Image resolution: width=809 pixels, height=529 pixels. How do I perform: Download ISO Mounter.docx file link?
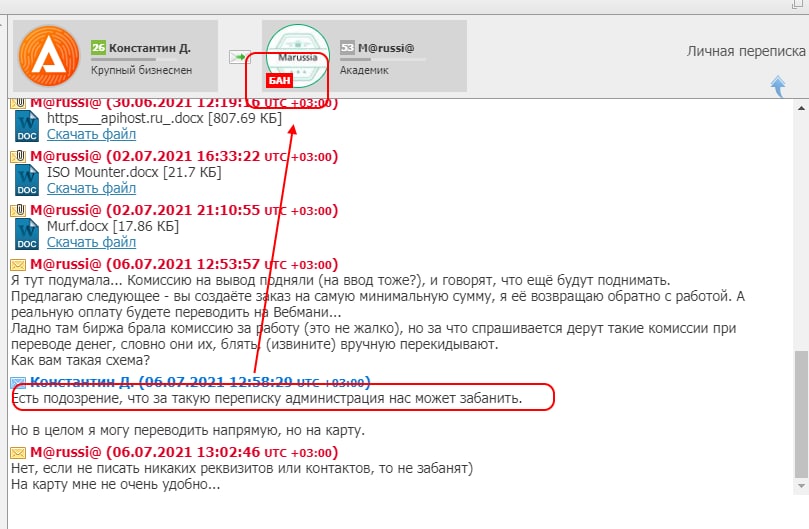click(x=91, y=188)
